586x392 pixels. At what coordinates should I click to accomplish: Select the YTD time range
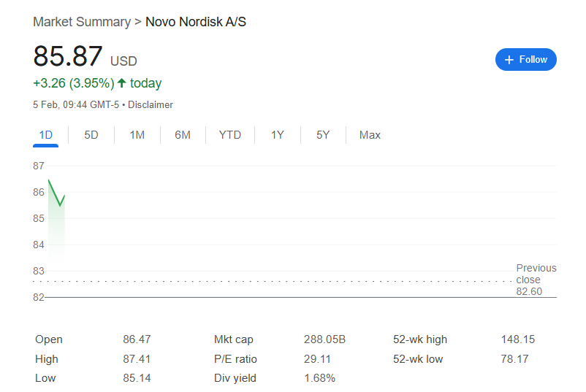click(229, 135)
